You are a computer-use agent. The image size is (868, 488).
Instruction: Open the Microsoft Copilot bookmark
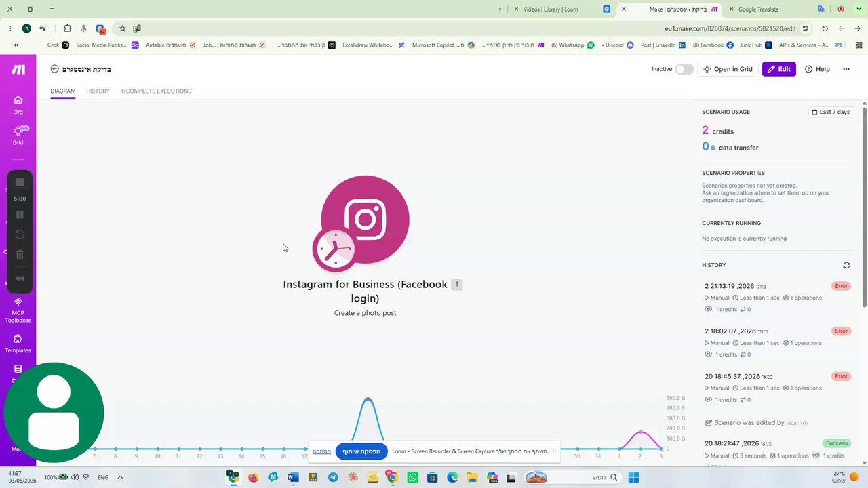click(x=443, y=45)
